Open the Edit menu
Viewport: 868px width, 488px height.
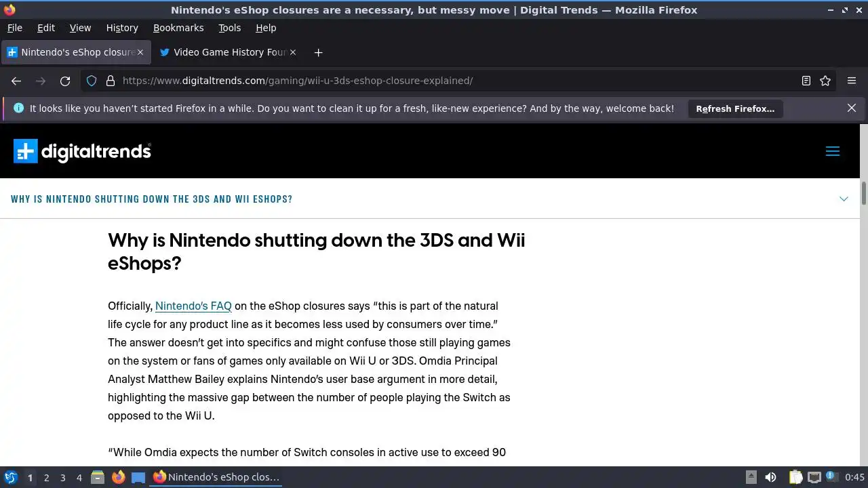click(x=46, y=28)
